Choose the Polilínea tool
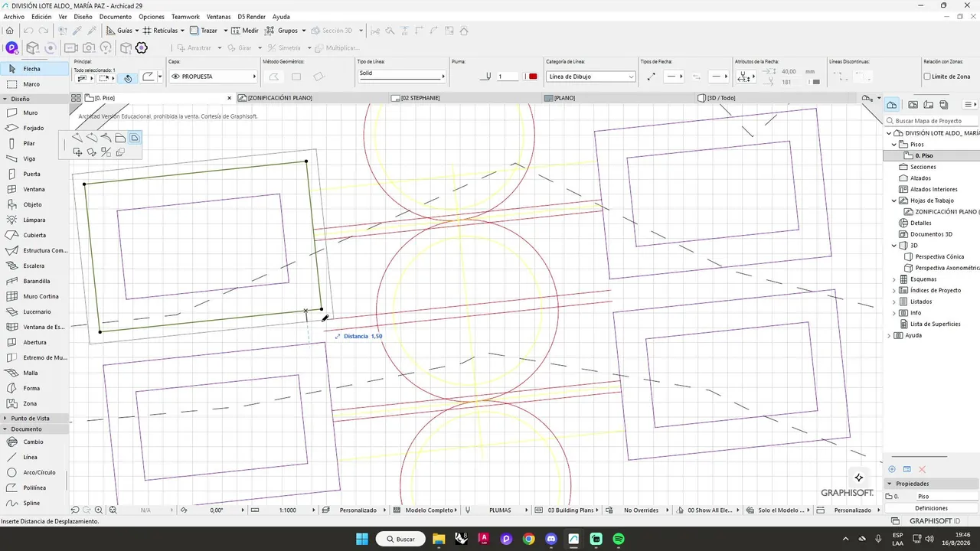This screenshot has width=980, height=551. [34, 487]
